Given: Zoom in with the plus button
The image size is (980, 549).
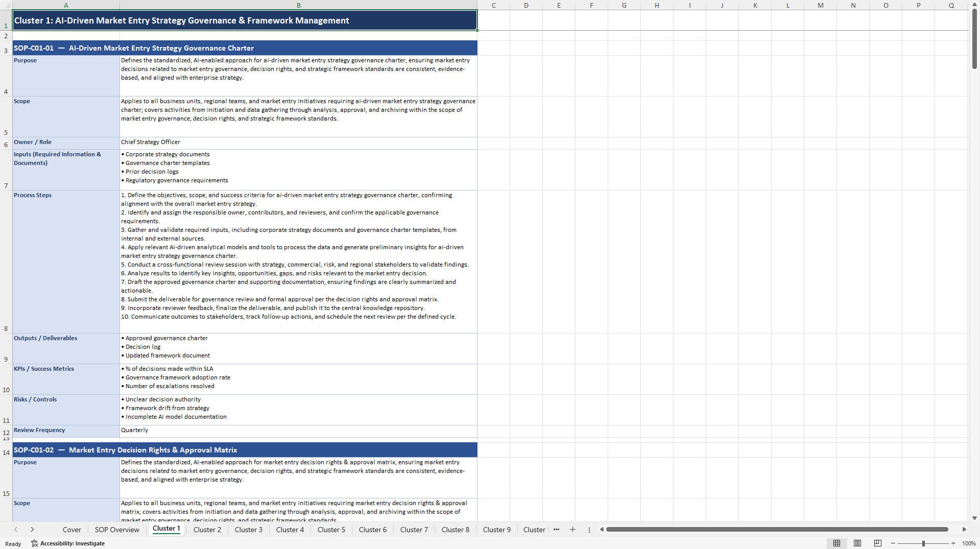Looking at the screenshot, I should pyautogui.click(x=953, y=543).
